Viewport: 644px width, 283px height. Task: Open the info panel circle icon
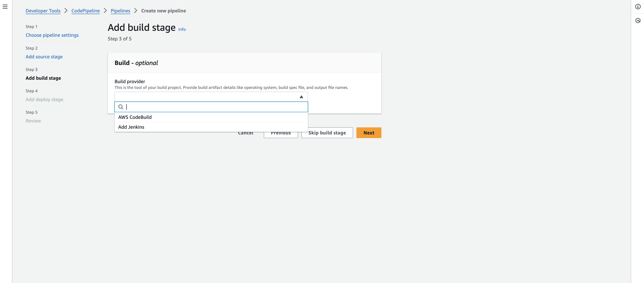pyautogui.click(x=638, y=7)
